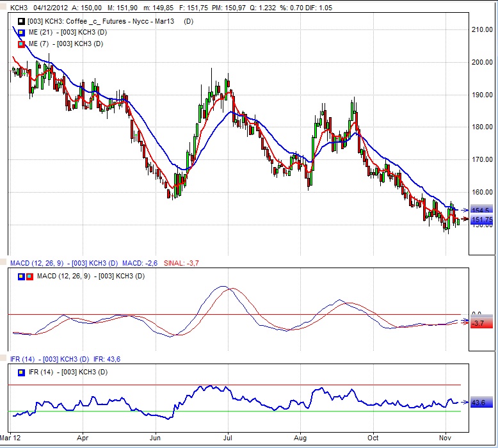Select the 151.75 last price tag
Viewport: 498px width, 448px height.
tap(481, 220)
